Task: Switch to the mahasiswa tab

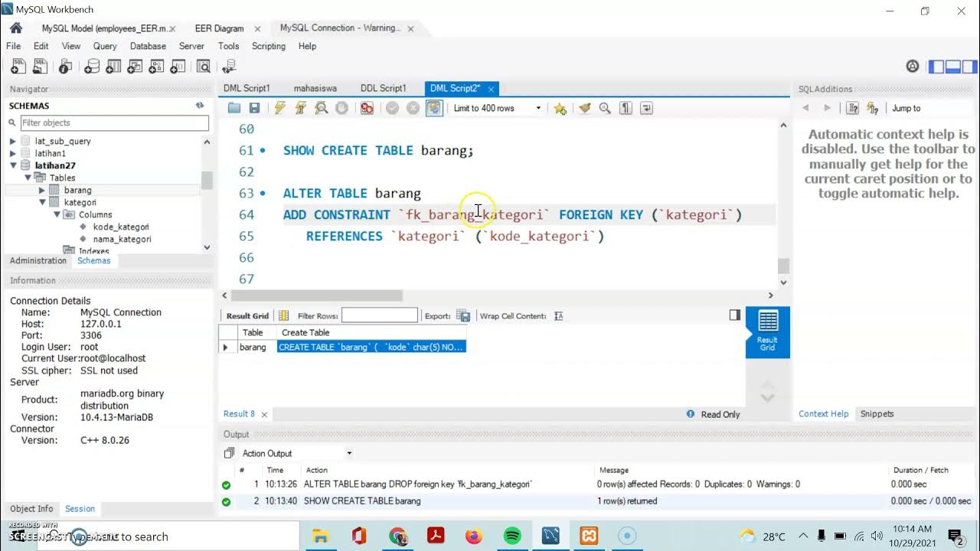Action: [315, 88]
